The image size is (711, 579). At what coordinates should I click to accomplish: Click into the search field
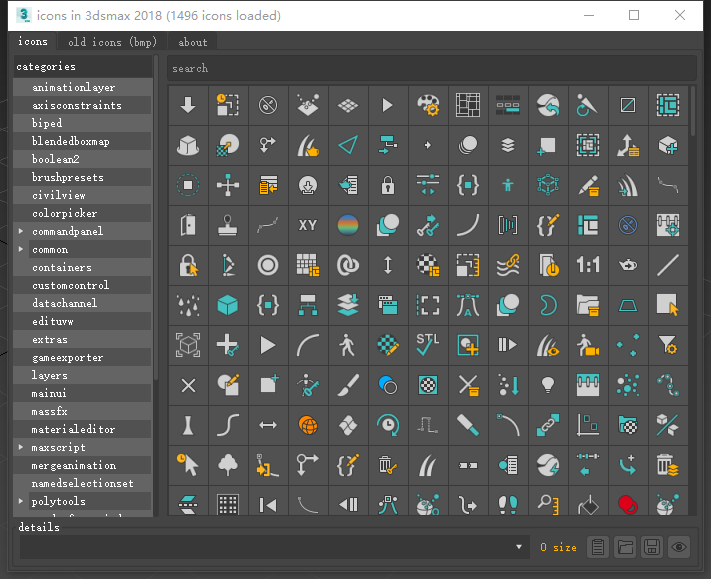430,68
